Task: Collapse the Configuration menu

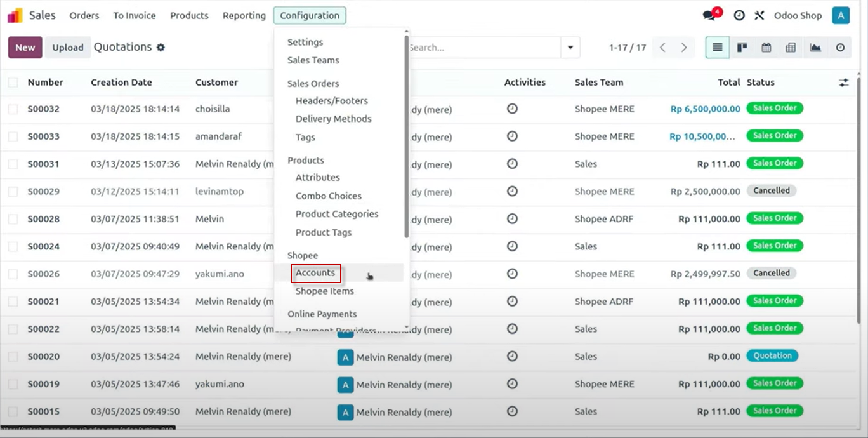Action: pos(310,15)
